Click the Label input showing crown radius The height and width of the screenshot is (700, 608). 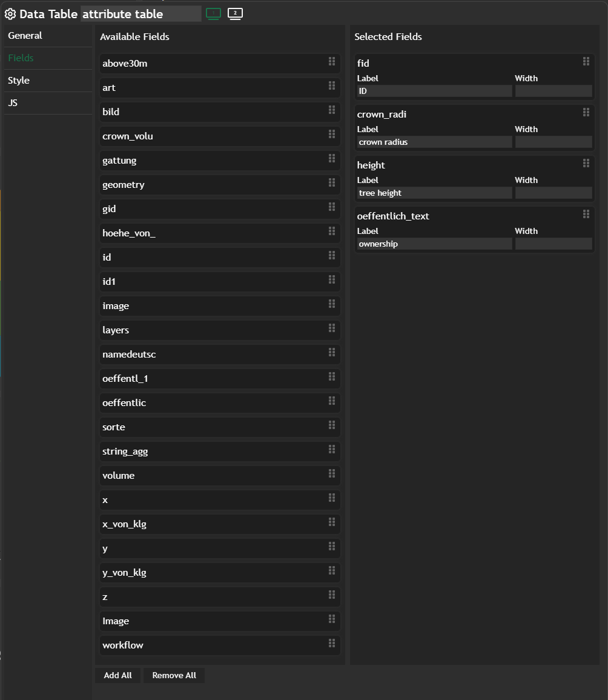click(434, 142)
